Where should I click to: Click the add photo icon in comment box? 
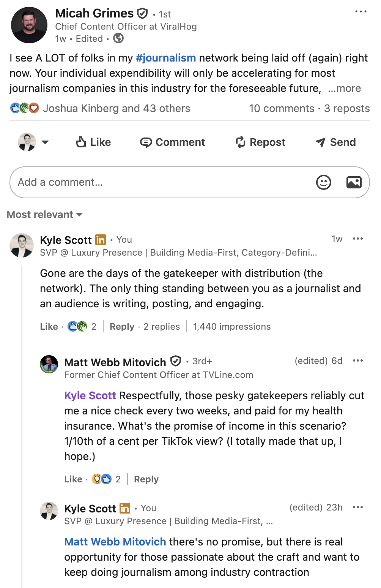tap(354, 182)
